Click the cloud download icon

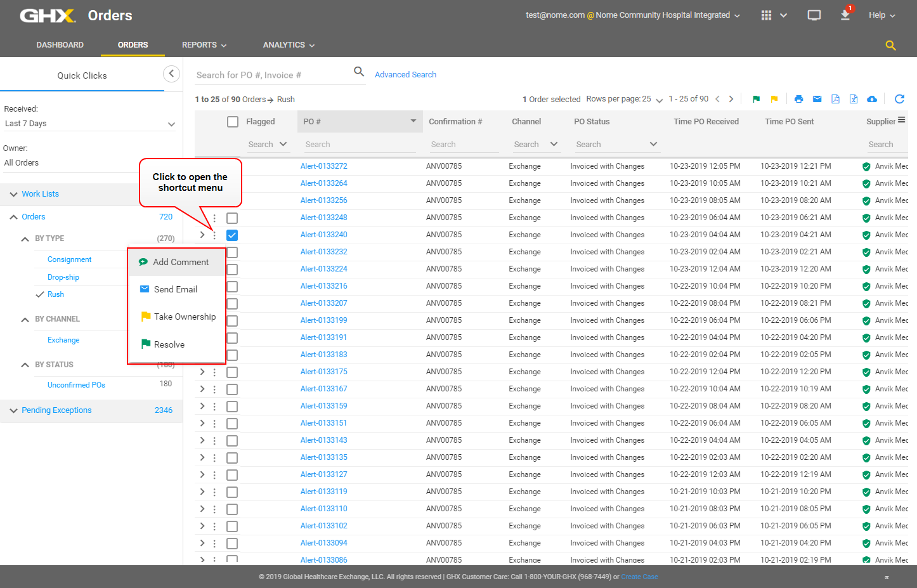(872, 99)
